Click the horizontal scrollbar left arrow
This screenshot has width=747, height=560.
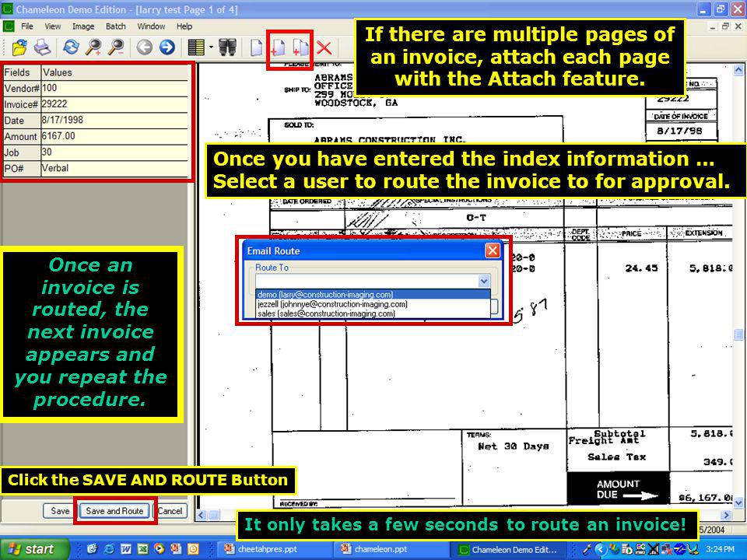202,515
